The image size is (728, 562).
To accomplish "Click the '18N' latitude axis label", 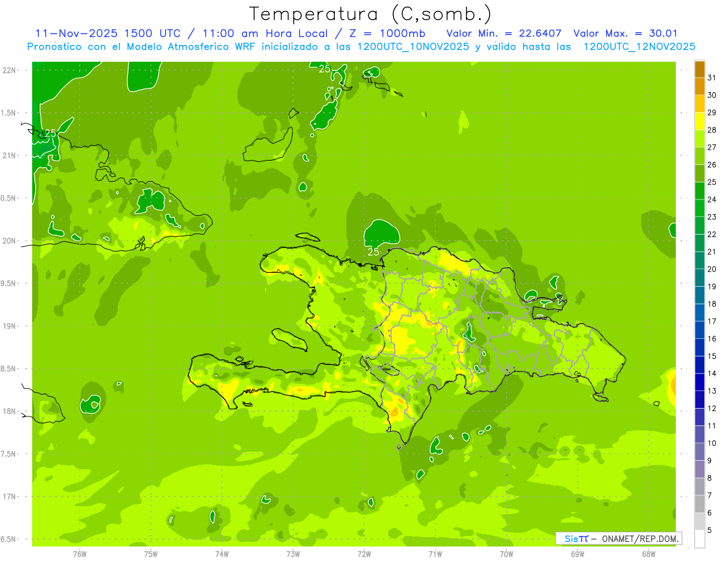I will [8, 411].
